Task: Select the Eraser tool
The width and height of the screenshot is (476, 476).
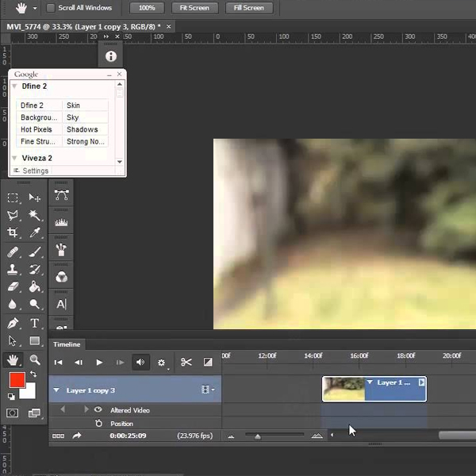Action: (x=13, y=287)
